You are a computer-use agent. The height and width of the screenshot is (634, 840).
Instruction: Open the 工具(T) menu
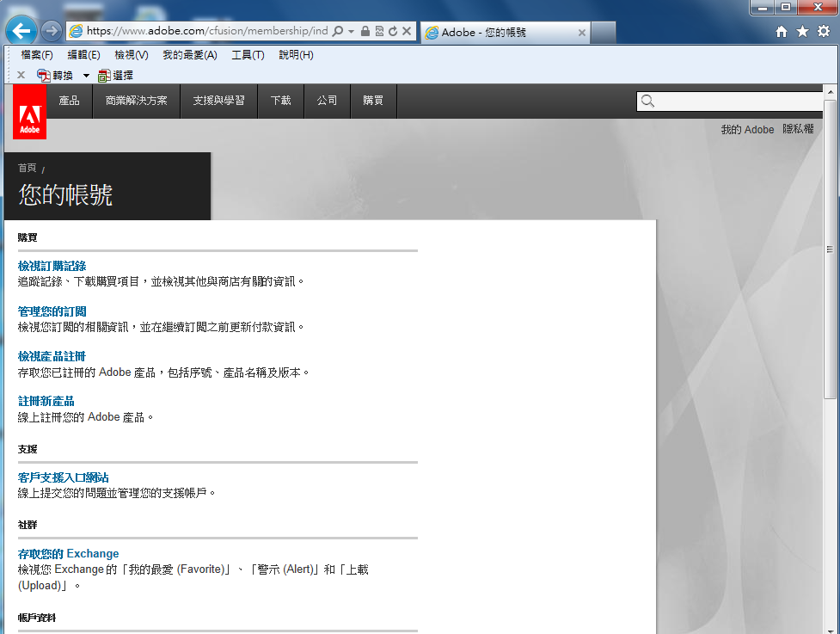(x=248, y=55)
